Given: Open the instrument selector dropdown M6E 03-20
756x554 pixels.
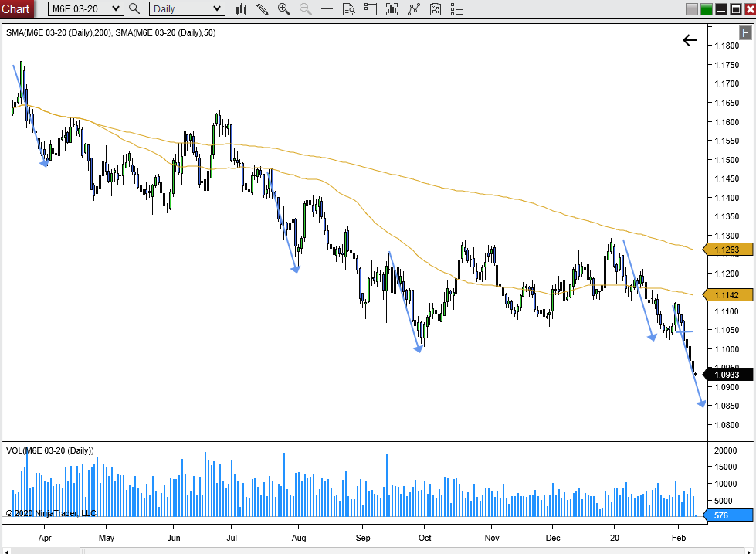Looking at the screenshot, I should pos(86,8).
